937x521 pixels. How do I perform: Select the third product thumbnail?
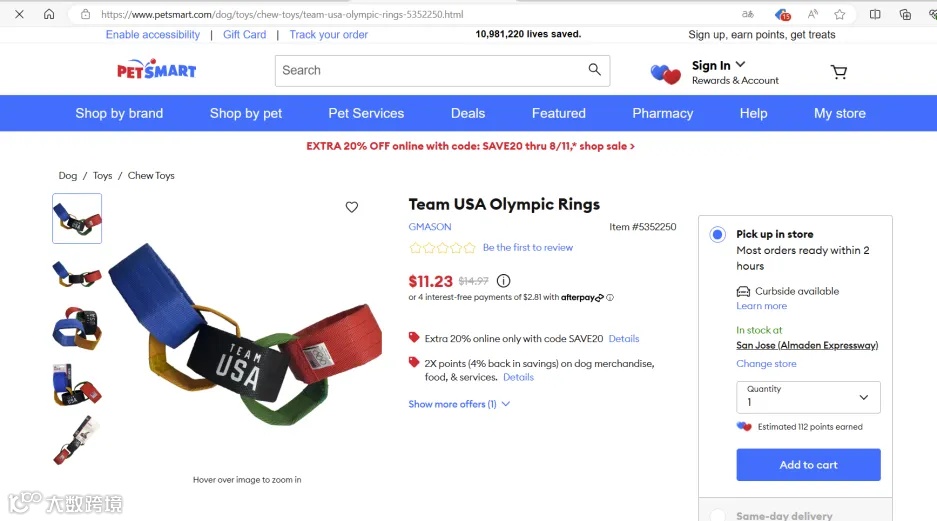click(x=77, y=329)
